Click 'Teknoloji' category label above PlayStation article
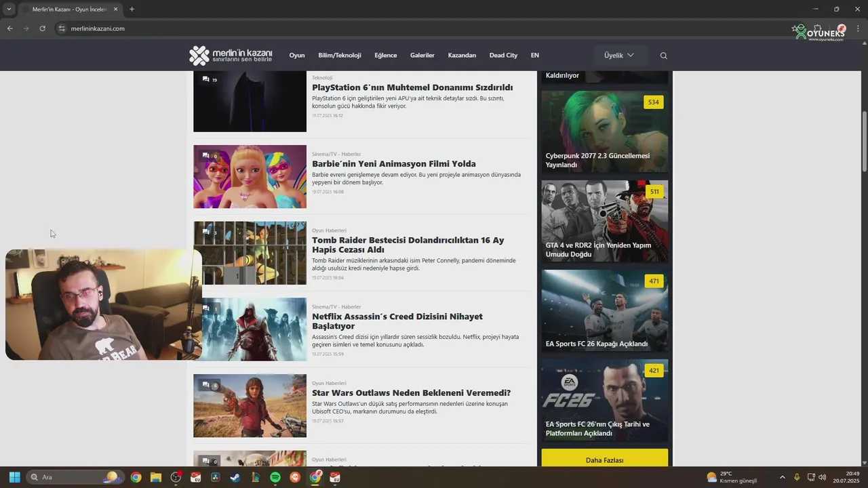868x488 pixels. (x=322, y=78)
